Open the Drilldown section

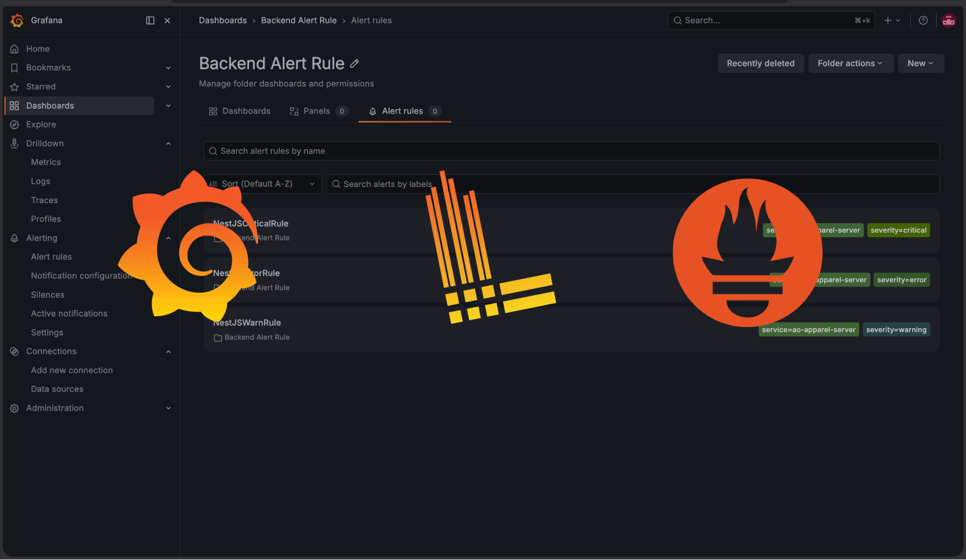[x=45, y=143]
